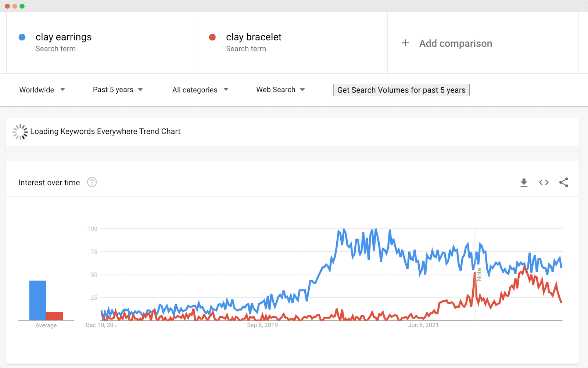The image size is (588, 368).
Task: Click the download CSV icon
Action: point(524,182)
